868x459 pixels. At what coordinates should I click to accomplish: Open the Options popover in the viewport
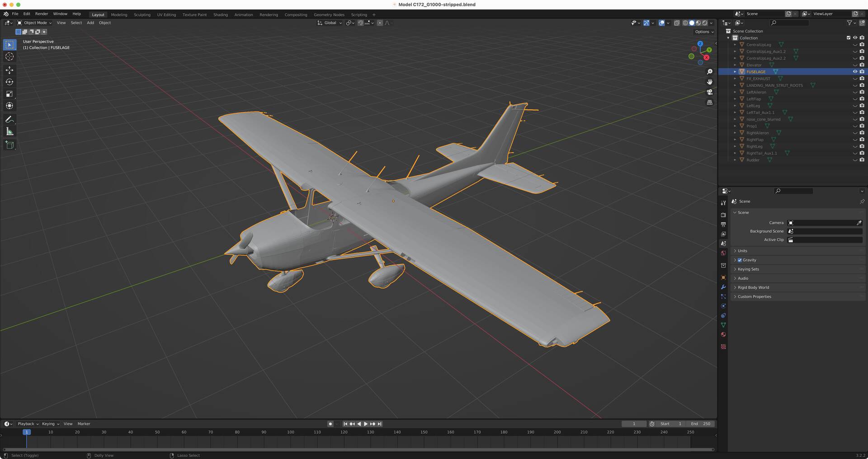[x=703, y=32]
